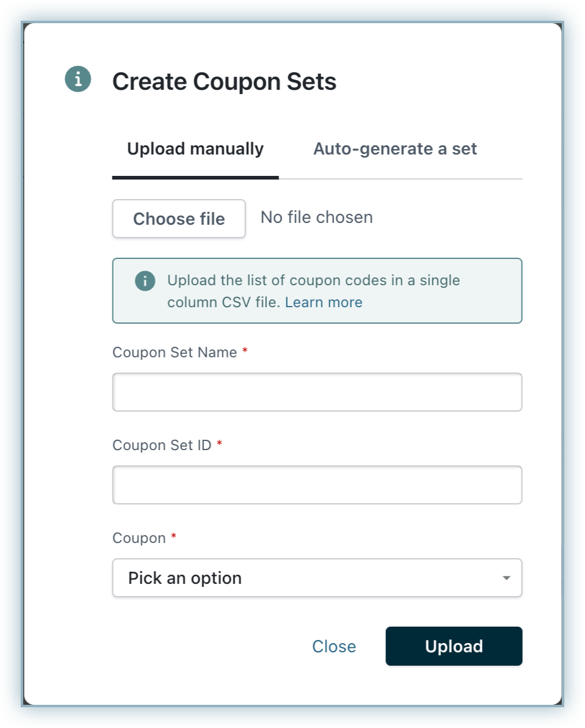Click the No file chosen text
Image resolution: width=585 pixels, height=728 pixels.
tap(316, 217)
